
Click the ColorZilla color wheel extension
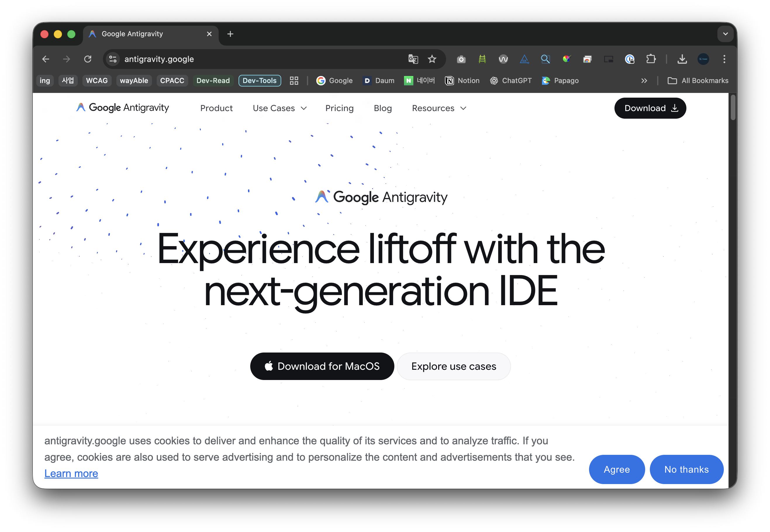[x=567, y=59]
